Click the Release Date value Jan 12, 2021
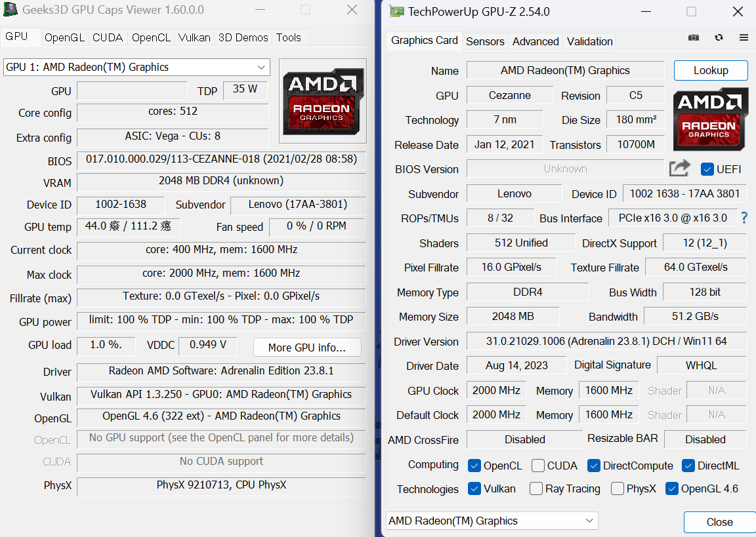The image size is (756, 537). [x=504, y=144]
